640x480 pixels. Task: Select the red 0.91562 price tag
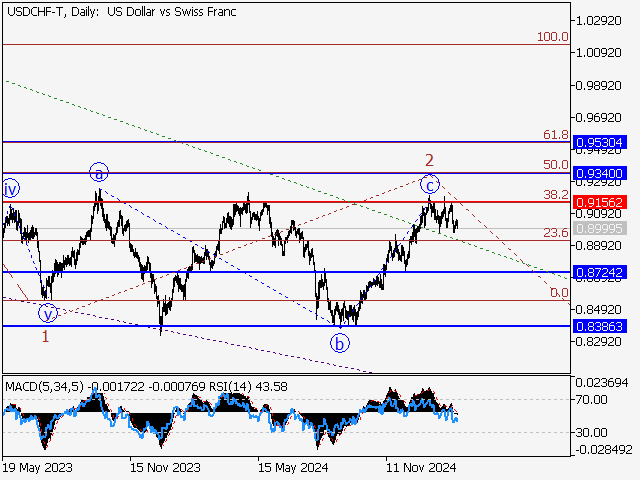pos(600,202)
